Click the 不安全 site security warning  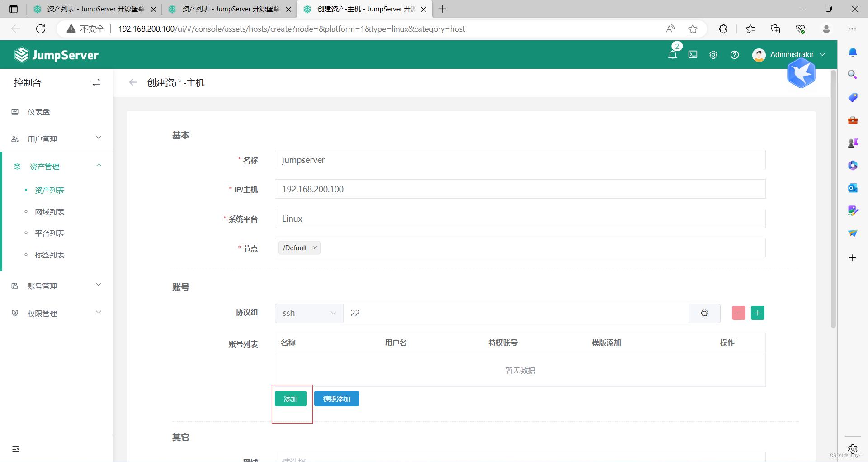85,29
